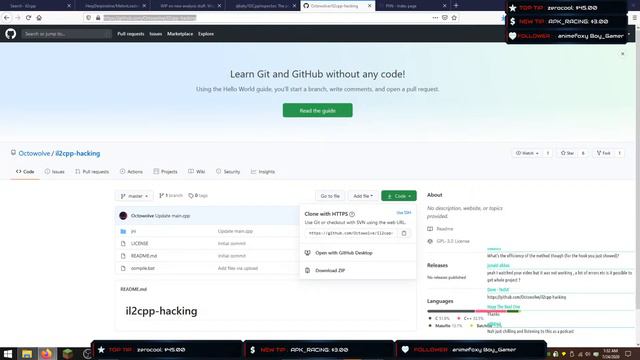640x360 pixels.
Task: Open the il2cpp-hacking repo link
Action: [78, 153]
